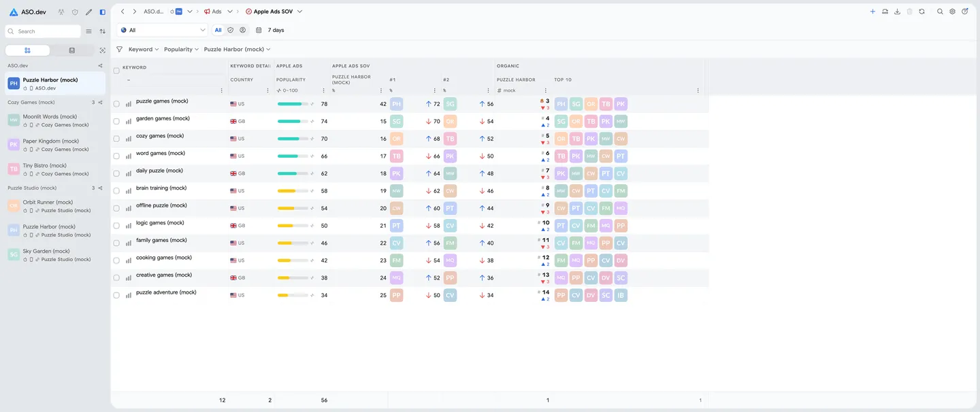Select the shield segment toggle next to All
The width and height of the screenshot is (980, 412).
231,30
